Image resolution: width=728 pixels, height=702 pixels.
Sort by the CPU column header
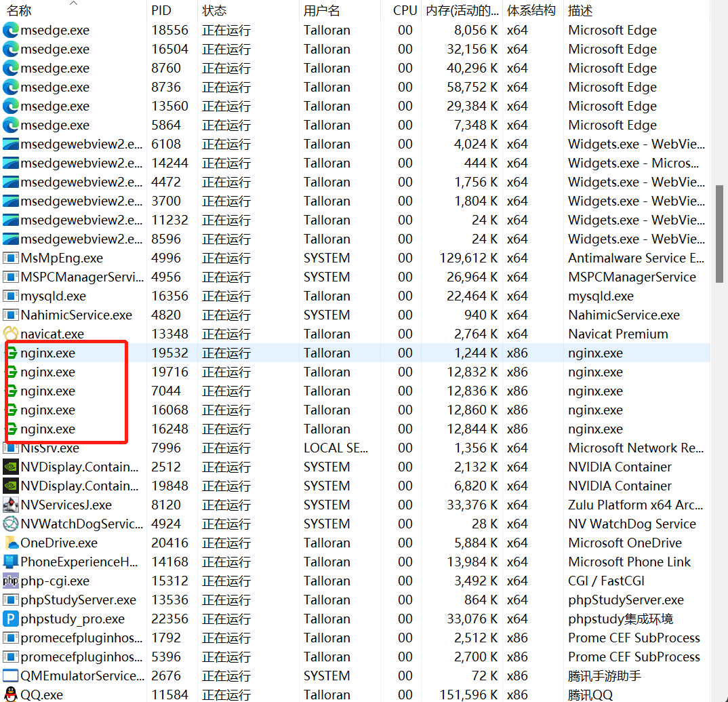[405, 11]
